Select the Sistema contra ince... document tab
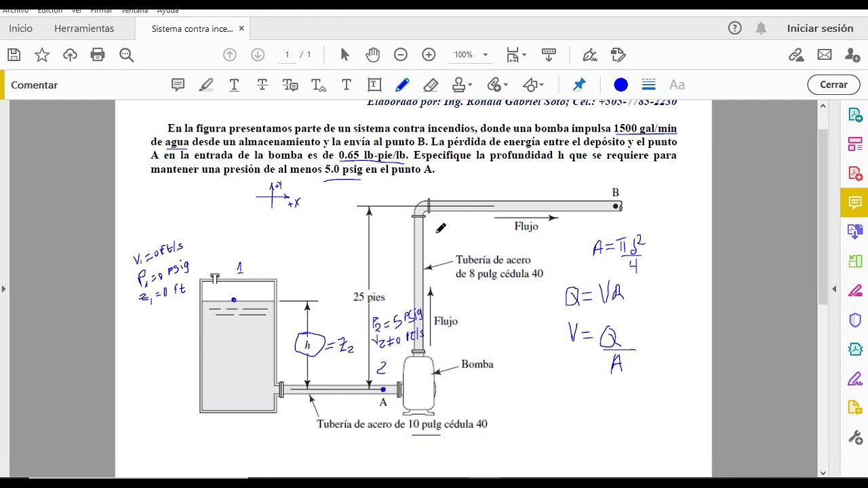Image resolution: width=868 pixels, height=488 pixels. 192,28
